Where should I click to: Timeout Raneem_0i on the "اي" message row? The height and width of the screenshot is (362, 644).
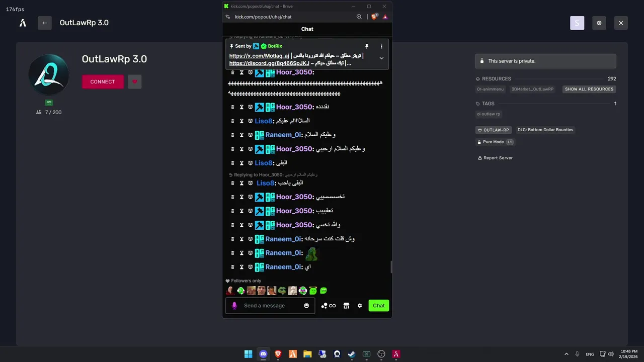242,267
